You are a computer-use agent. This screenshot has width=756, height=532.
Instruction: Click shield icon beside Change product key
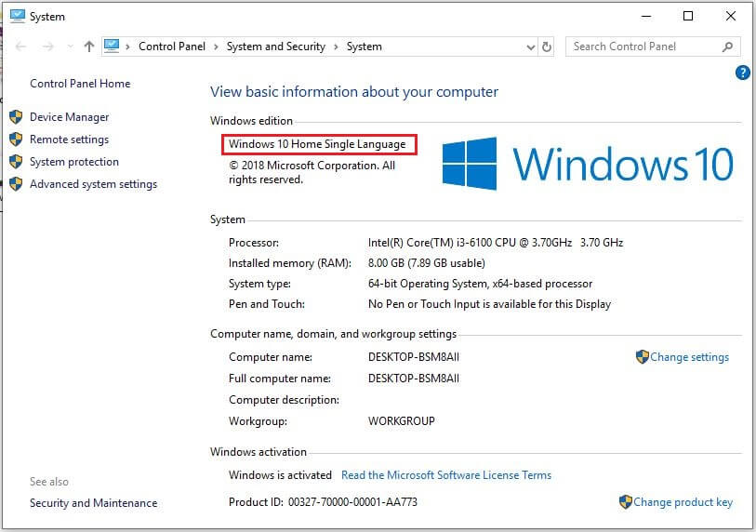click(x=625, y=502)
